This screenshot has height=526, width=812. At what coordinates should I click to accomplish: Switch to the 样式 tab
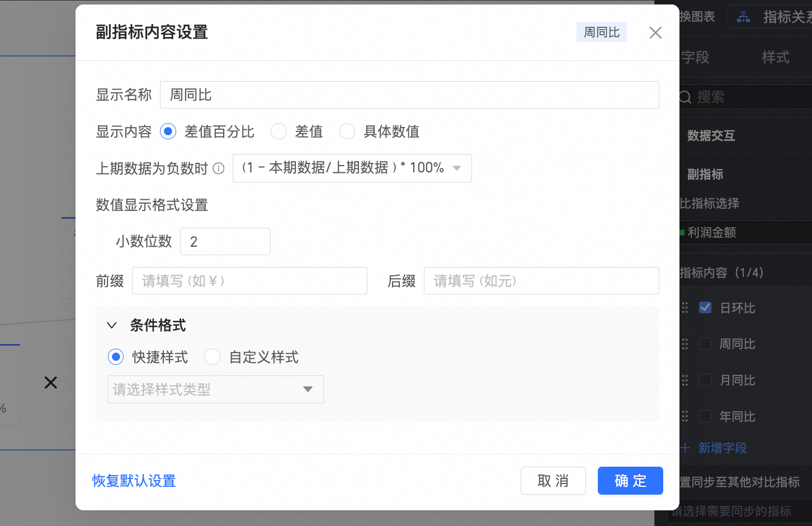point(775,57)
